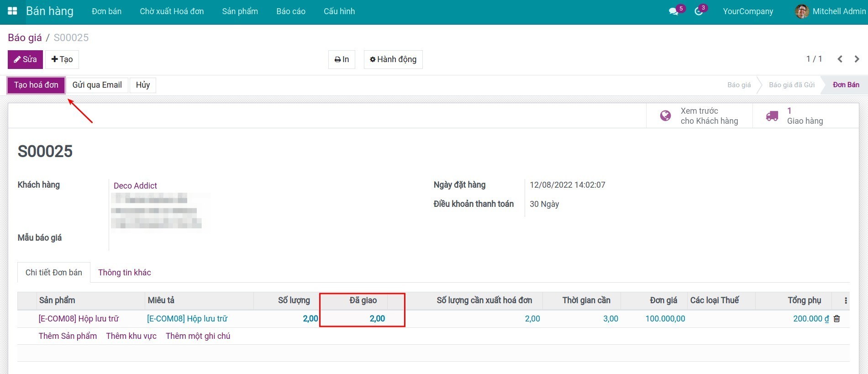Click Mitchell Admin avatar picture

(x=802, y=11)
